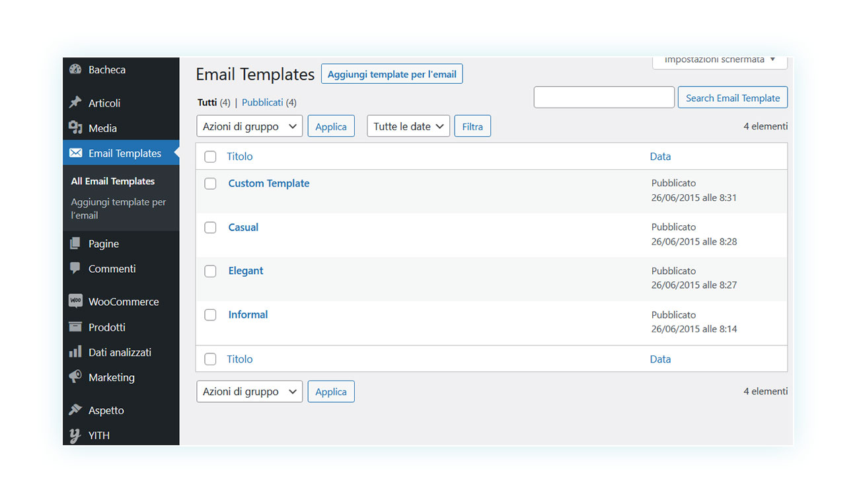Click the Aspetto paintbrush icon
The width and height of the screenshot is (859, 504).
click(x=75, y=410)
